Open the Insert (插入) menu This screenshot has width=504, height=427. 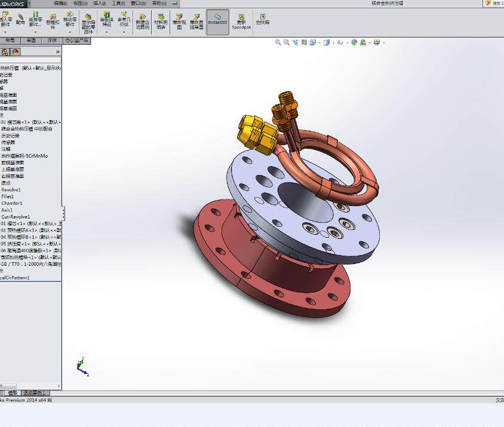click(x=99, y=3)
